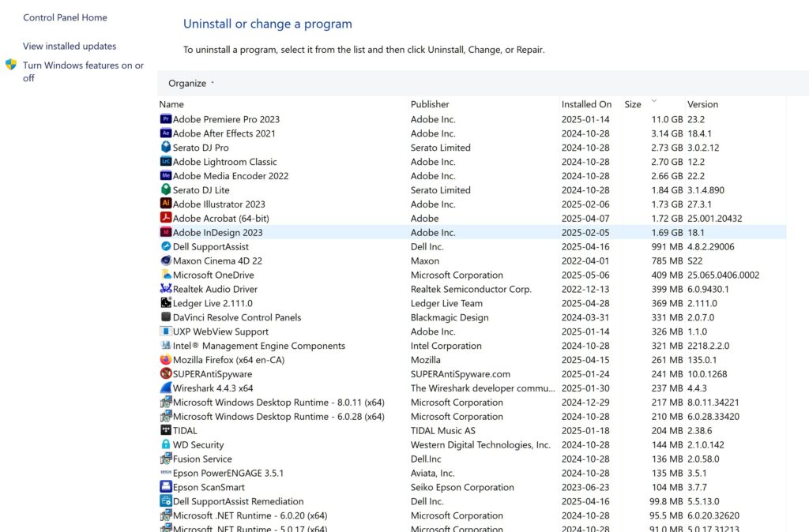Select Microsoft Windows Desktop Runtime 6.0.28 row

pyautogui.click(x=472, y=416)
